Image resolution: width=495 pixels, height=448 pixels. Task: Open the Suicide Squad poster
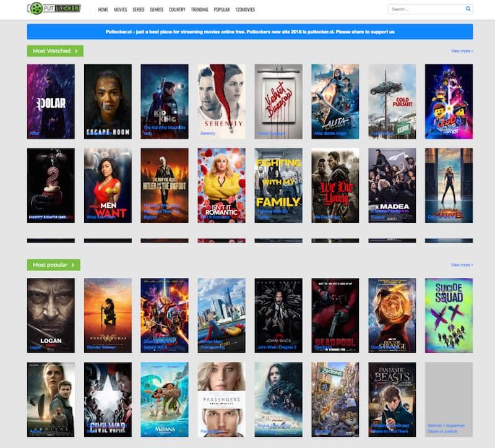(449, 316)
